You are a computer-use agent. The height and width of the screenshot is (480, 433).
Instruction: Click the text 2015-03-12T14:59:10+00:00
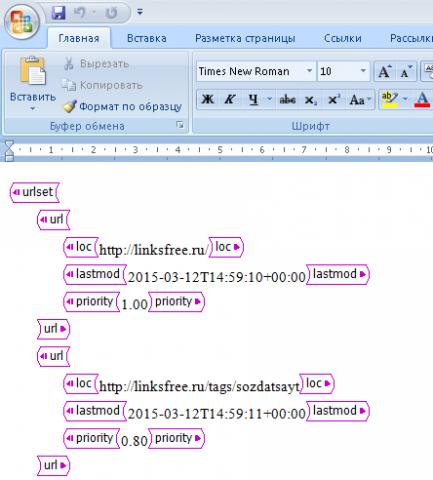coord(217,277)
